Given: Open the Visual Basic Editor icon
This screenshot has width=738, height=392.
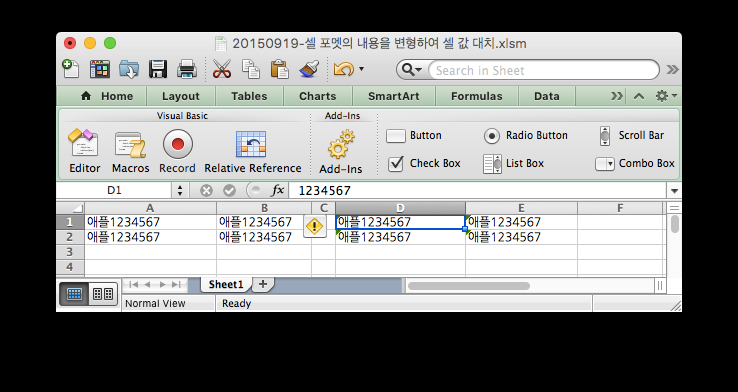Looking at the screenshot, I should (84, 143).
